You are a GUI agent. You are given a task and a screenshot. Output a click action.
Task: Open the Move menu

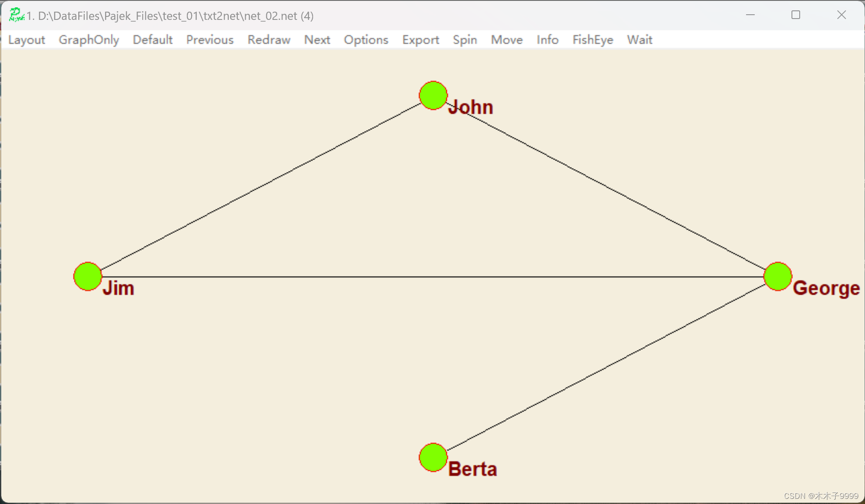pos(506,40)
